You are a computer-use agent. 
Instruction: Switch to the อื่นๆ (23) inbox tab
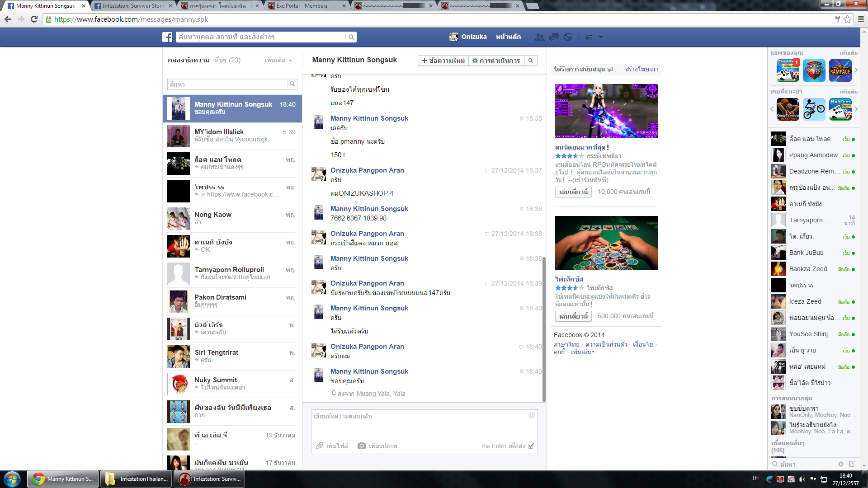227,60
